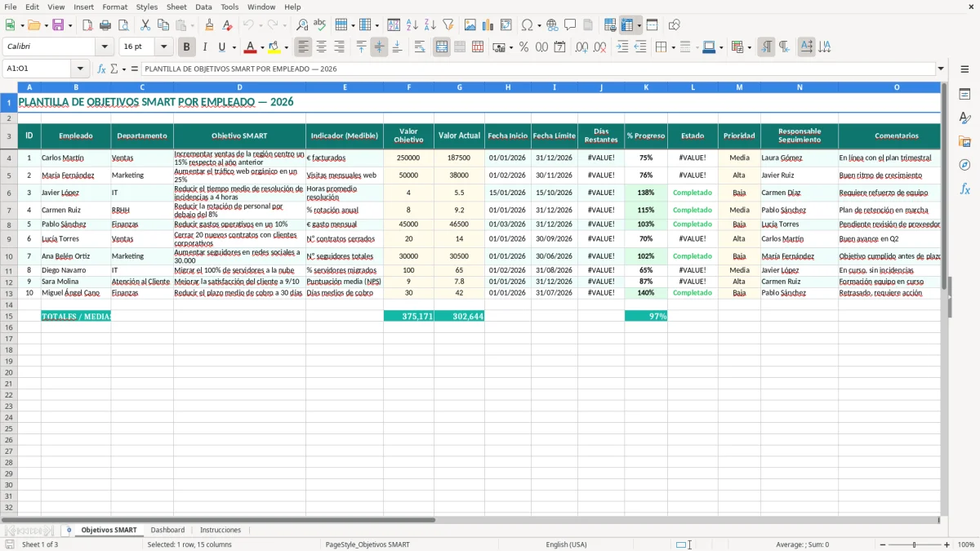This screenshot has height=551, width=980.
Task: Click the zoom slider in status bar
Action: click(915, 544)
